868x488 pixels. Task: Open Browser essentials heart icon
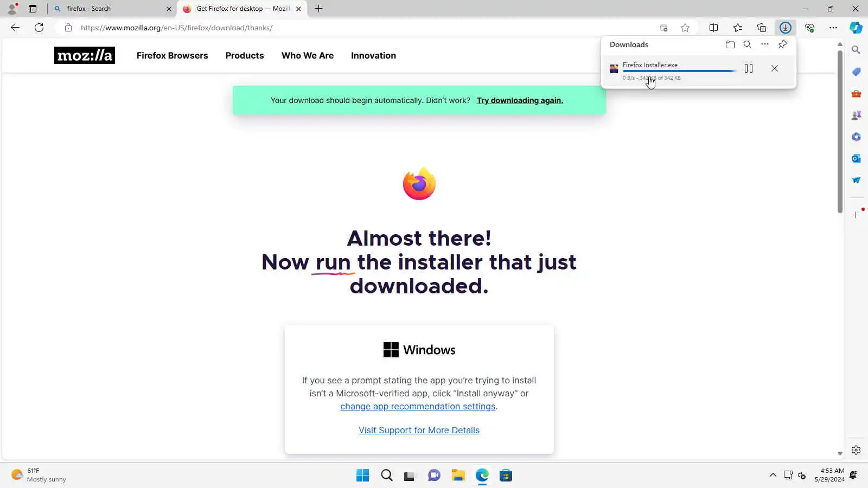point(809,28)
